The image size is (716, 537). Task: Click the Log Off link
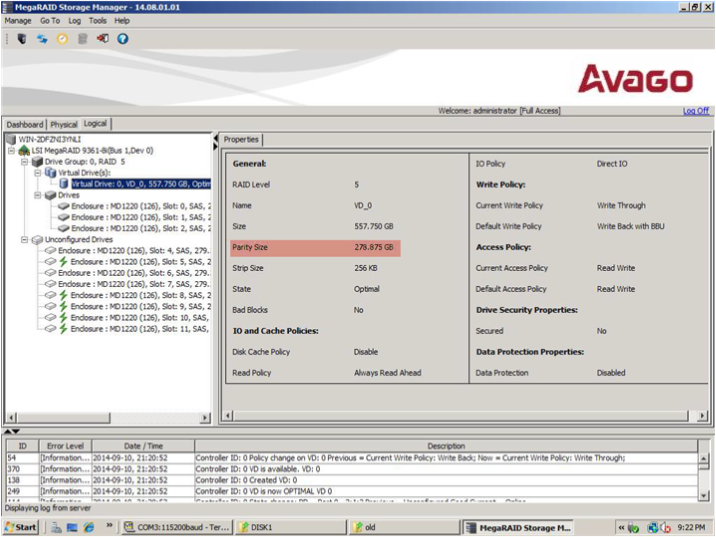(696, 111)
